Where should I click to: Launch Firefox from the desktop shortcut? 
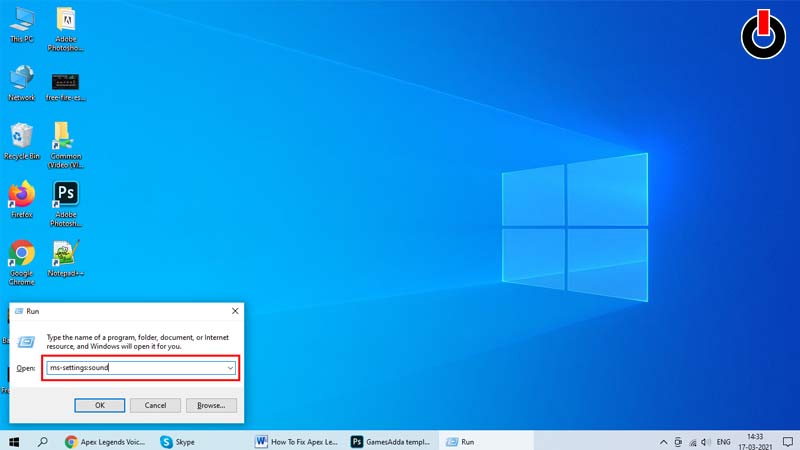coord(21,199)
